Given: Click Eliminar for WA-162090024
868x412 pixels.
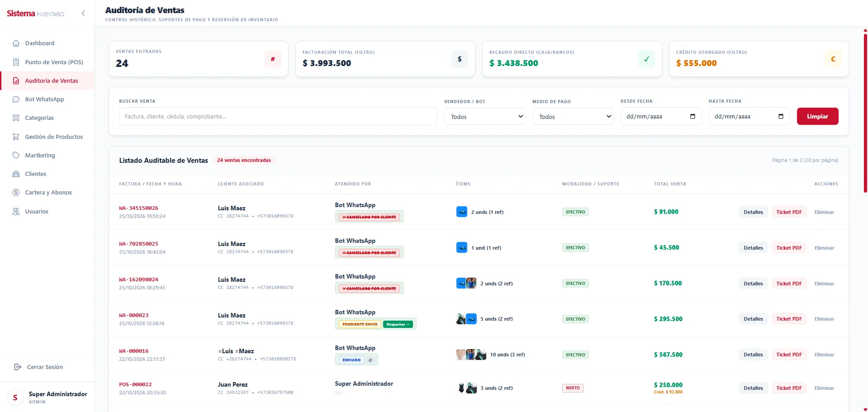Looking at the screenshot, I should (x=824, y=284).
